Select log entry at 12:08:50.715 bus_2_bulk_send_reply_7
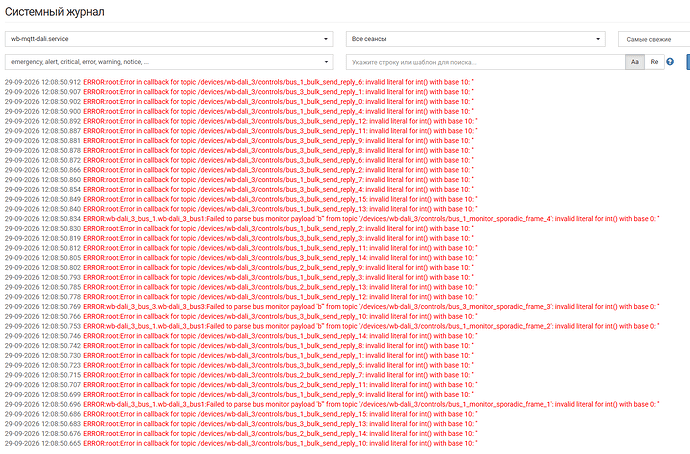The height and width of the screenshot is (454, 690). point(239,375)
